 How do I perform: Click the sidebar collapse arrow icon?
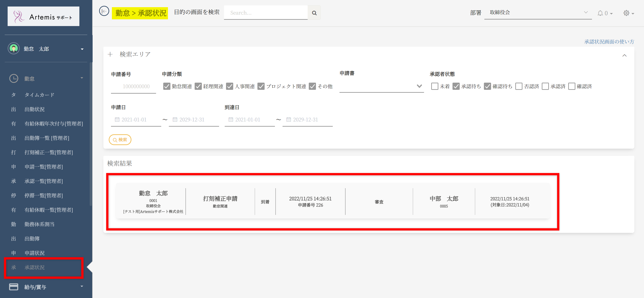(x=104, y=11)
